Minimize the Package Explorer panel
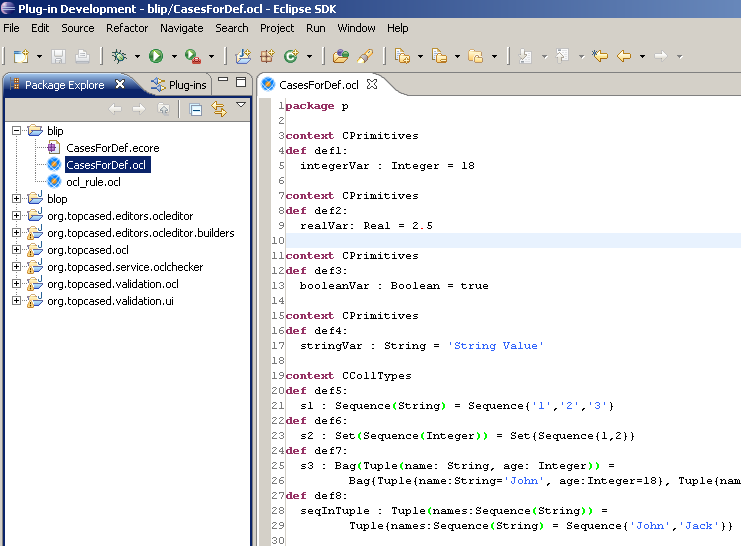The width and height of the screenshot is (741, 546). (223, 80)
